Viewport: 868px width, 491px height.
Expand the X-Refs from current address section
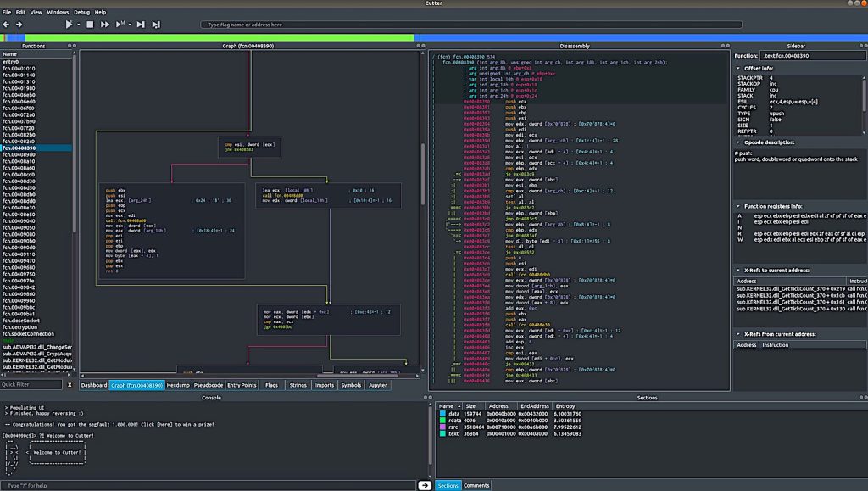coord(738,334)
